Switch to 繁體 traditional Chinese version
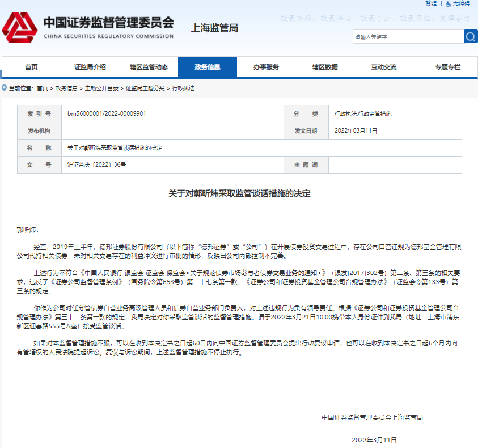Screen dimensions: 478x448 pos(430,3)
